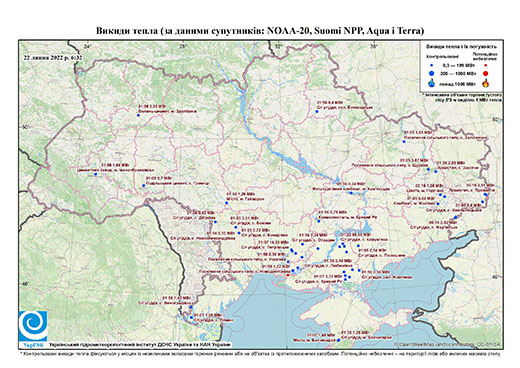Select the blue marker near Belogorsk in Crimea

coord(338,340)
